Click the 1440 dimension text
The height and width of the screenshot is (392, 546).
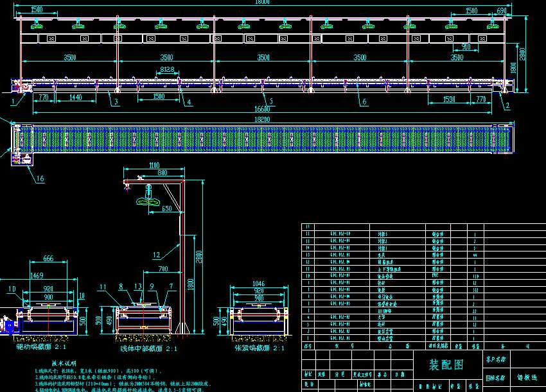tap(76, 98)
